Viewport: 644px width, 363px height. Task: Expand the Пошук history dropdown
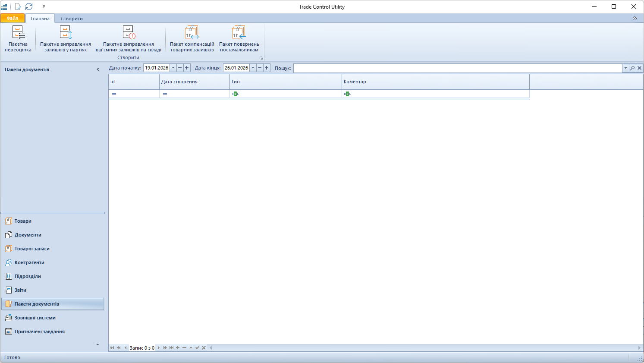point(625,68)
